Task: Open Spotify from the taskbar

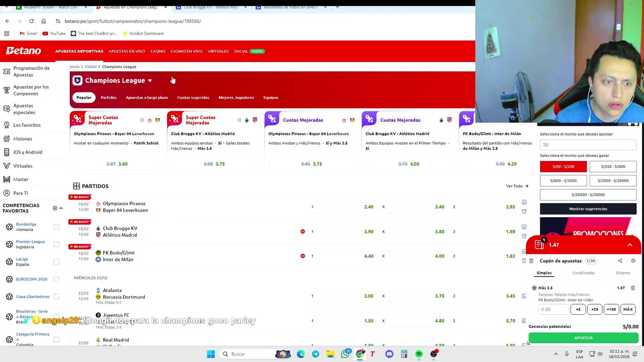Action: (419, 354)
